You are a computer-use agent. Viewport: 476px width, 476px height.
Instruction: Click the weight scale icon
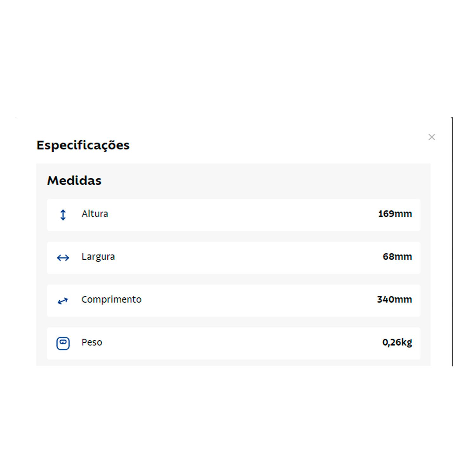63,343
